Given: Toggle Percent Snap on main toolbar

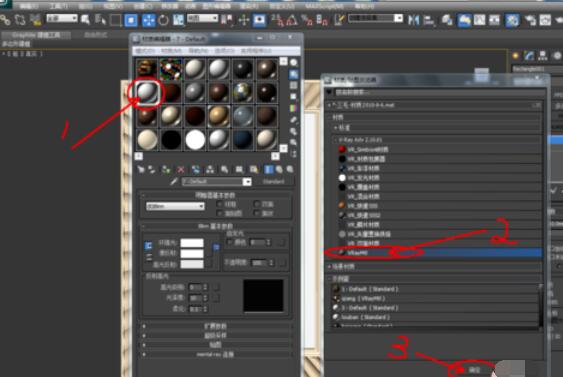Looking at the screenshot, I should 307,20.
